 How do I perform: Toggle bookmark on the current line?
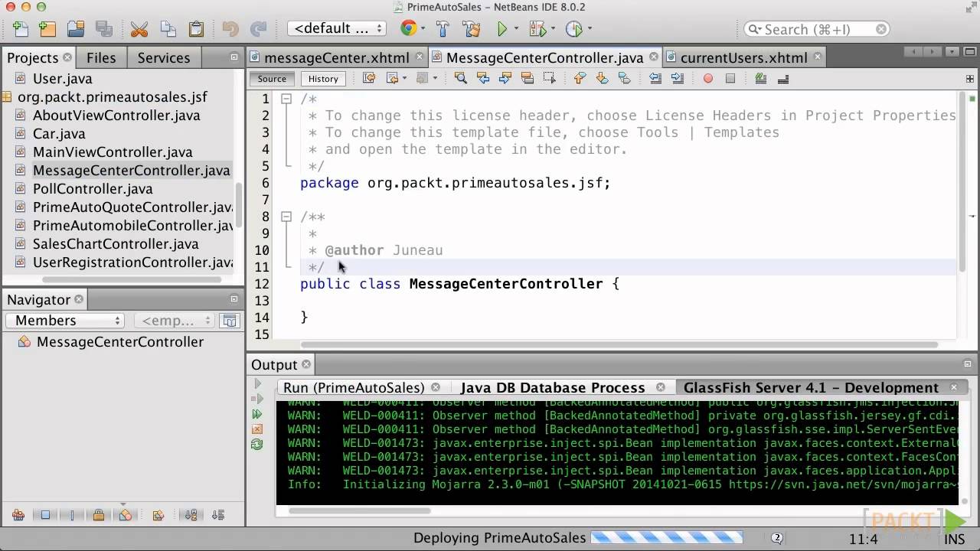point(624,78)
